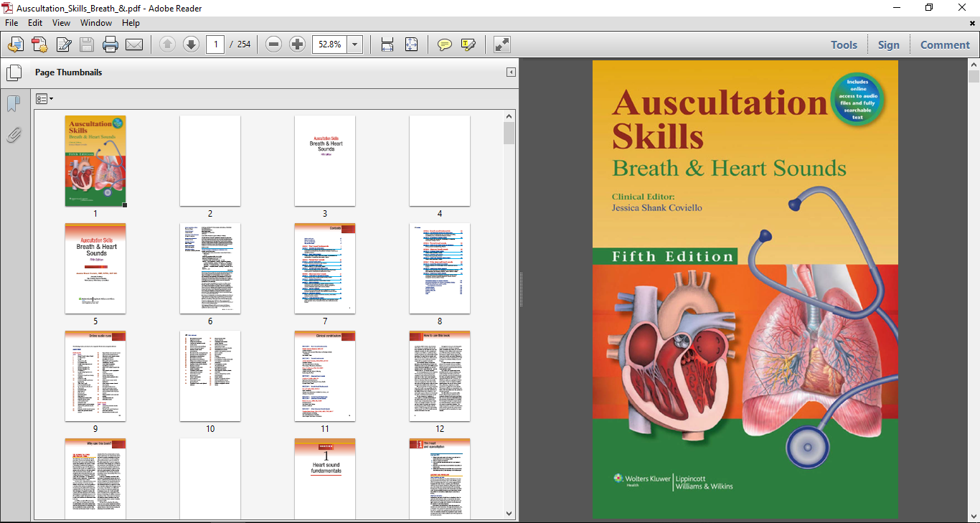Viewport: 980px width, 523px height.
Task: Click the Page Thumbnails panel title
Action: 69,72
